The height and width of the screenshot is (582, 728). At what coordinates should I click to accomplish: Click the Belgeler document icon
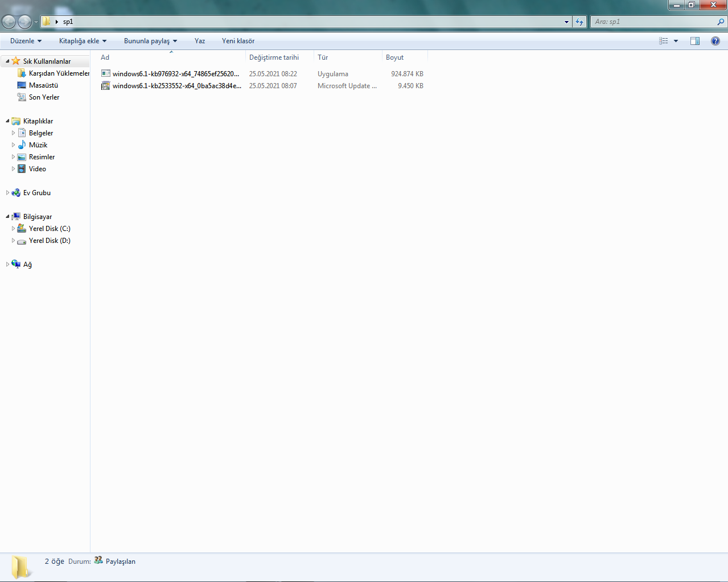click(22, 133)
